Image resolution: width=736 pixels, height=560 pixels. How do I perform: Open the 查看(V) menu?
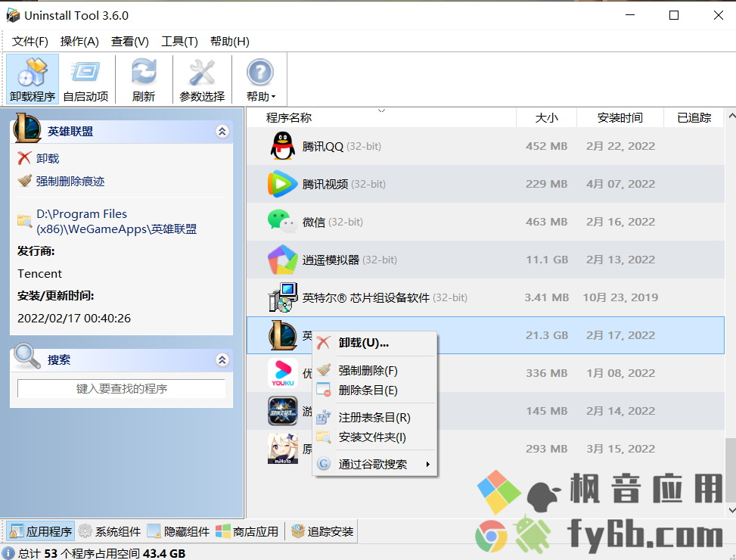click(x=129, y=42)
